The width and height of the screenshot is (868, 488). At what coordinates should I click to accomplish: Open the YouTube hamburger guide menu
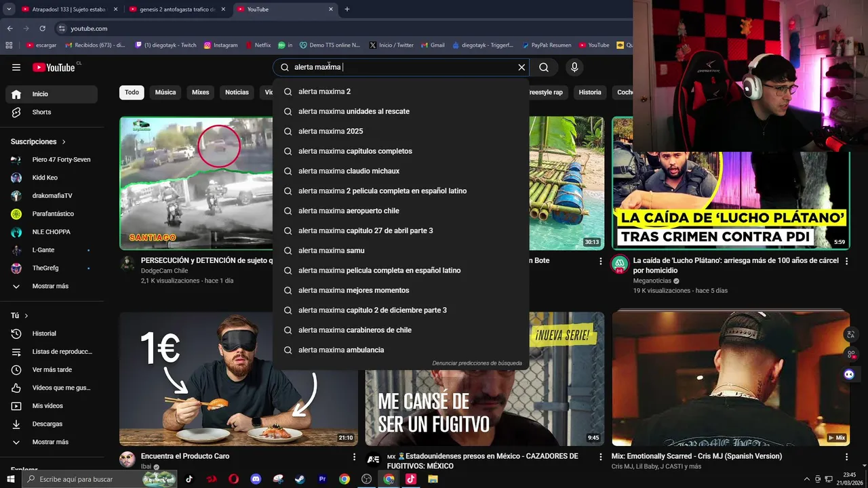pyautogui.click(x=16, y=67)
